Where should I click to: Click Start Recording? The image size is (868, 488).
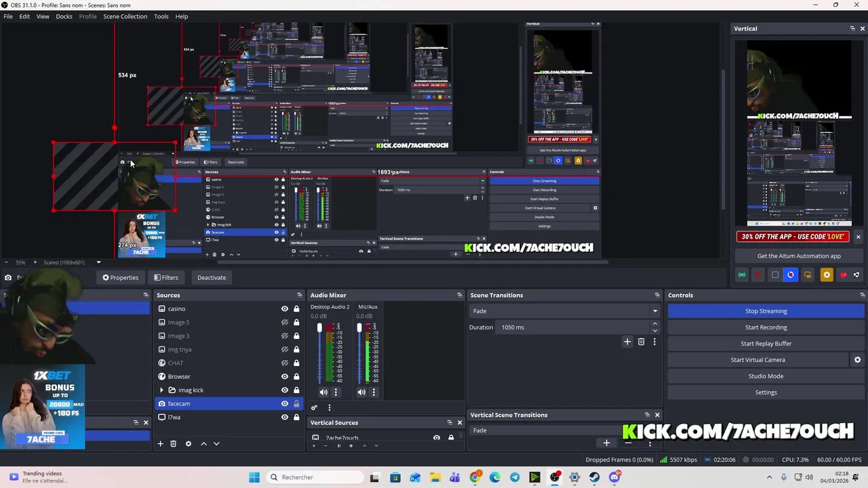[766, 327]
